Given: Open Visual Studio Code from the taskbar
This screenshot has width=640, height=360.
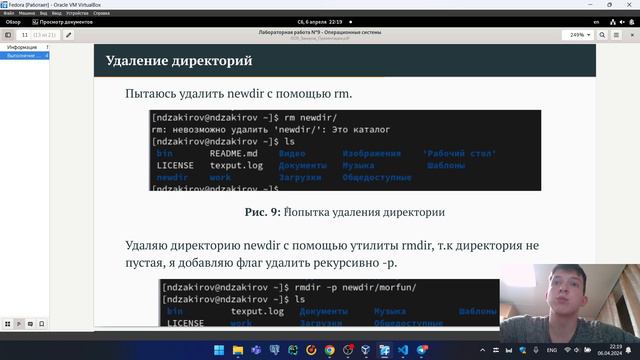Looking at the screenshot, I should point(403,350).
